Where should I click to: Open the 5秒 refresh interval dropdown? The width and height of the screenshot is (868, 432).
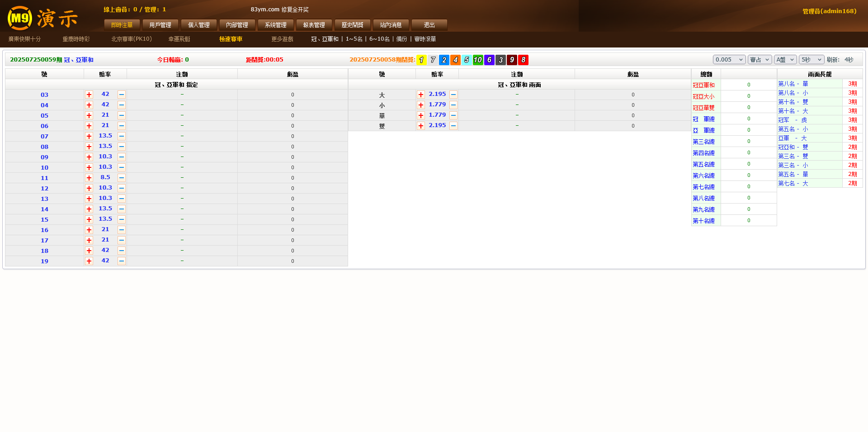click(x=811, y=60)
